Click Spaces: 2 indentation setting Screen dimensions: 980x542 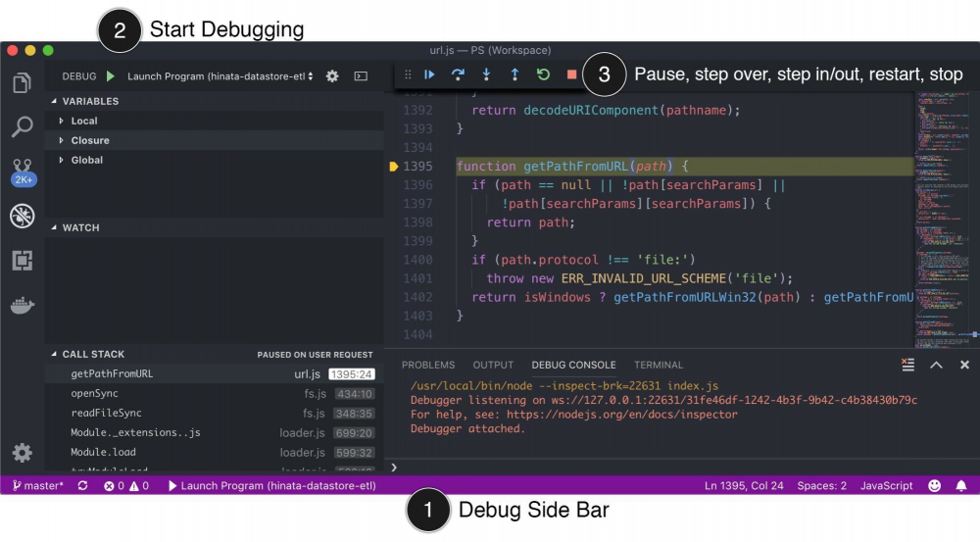[x=822, y=486]
